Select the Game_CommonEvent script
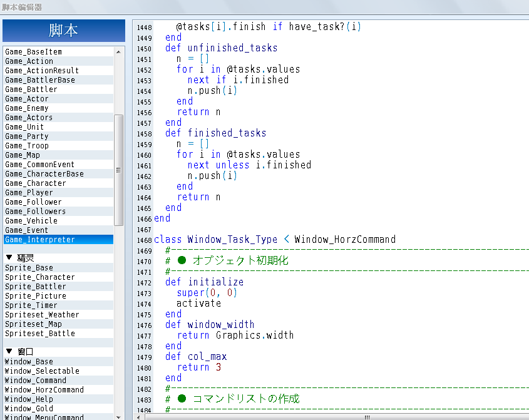The width and height of the screenshot is (529, 420). (58, 165)
